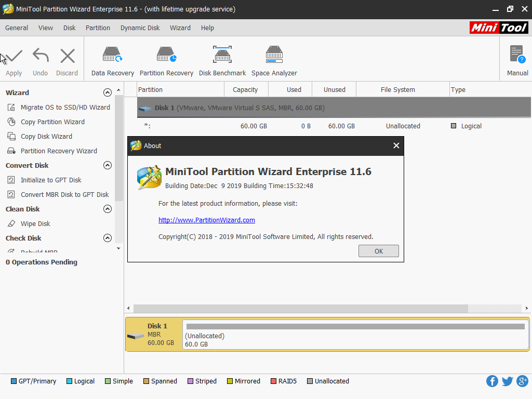Collapse the Clean Disk section
This screenshot has height=399, width=532.
(x=107, y=209)
